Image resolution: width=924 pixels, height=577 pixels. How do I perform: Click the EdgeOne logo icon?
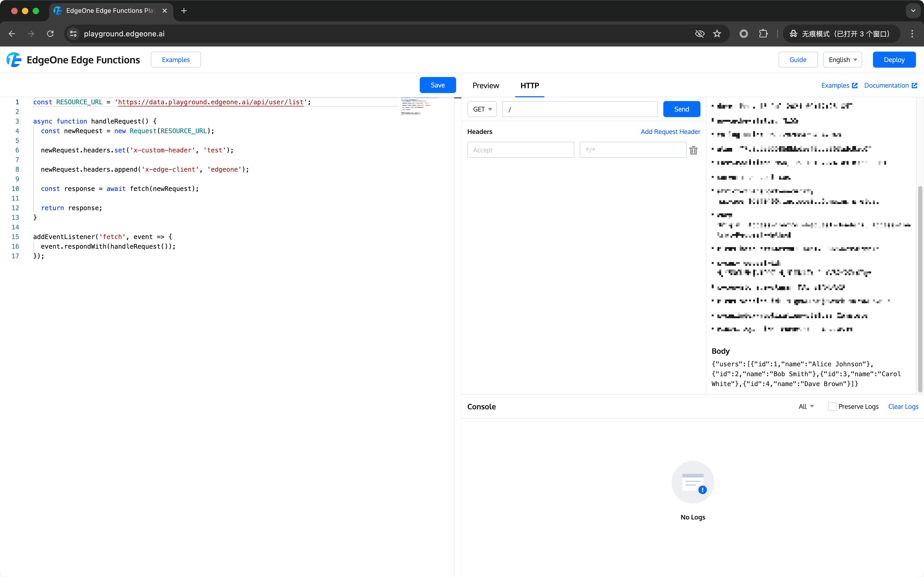(14, 60)
